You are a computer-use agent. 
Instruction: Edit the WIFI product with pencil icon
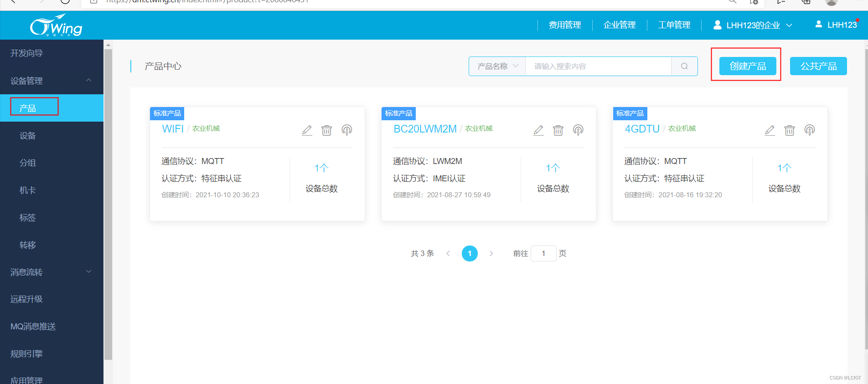click(x=307, y=130)
